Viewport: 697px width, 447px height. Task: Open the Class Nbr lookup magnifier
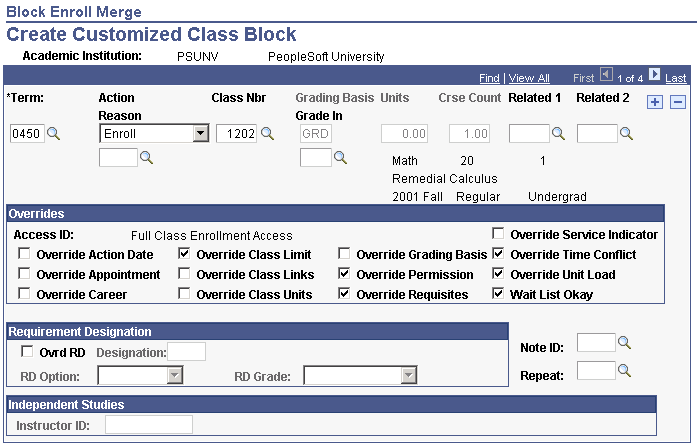(x=267, y=133)
